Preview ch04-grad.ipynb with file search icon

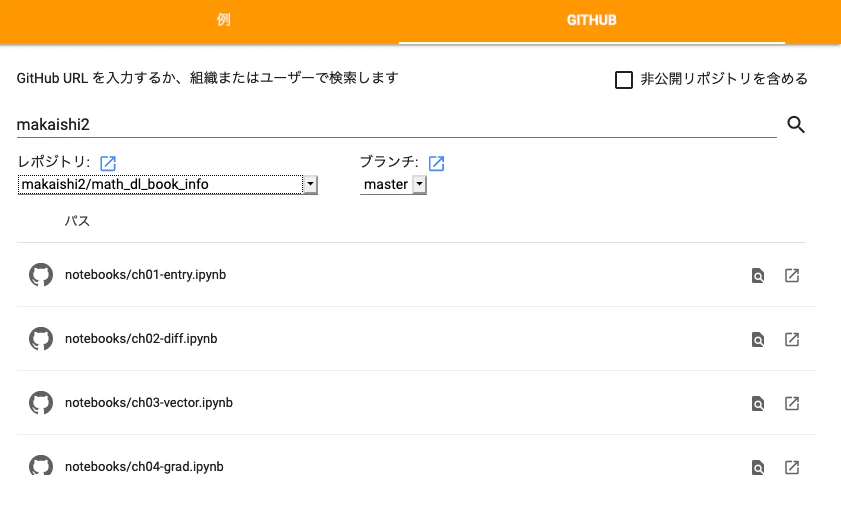click(x=758, y=468)
